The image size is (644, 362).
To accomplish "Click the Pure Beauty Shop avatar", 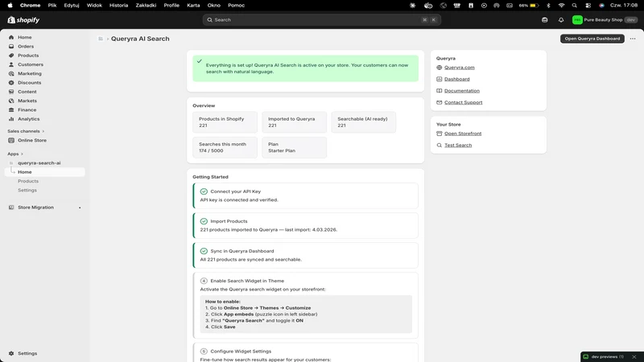I will click(x=577, y=19).
